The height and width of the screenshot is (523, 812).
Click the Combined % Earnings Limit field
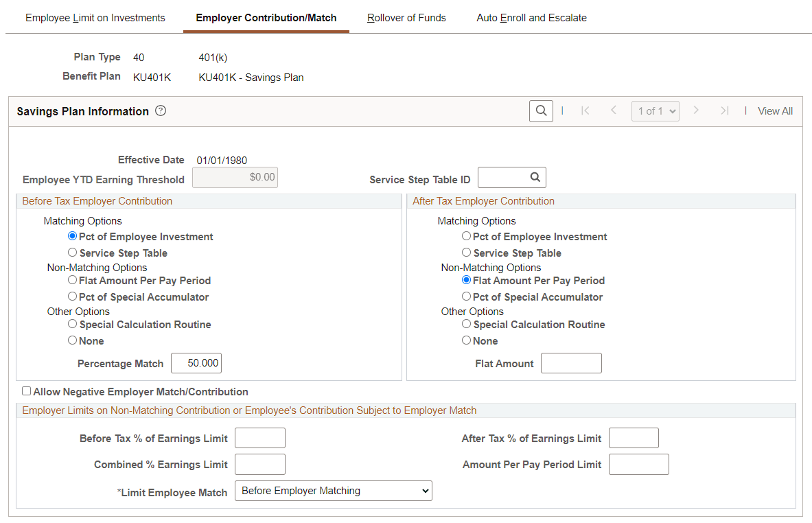[259, 464]
